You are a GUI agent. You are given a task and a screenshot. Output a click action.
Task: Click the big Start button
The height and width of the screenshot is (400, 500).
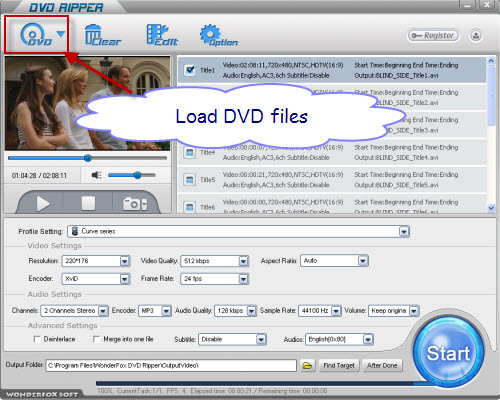[448, 353]
